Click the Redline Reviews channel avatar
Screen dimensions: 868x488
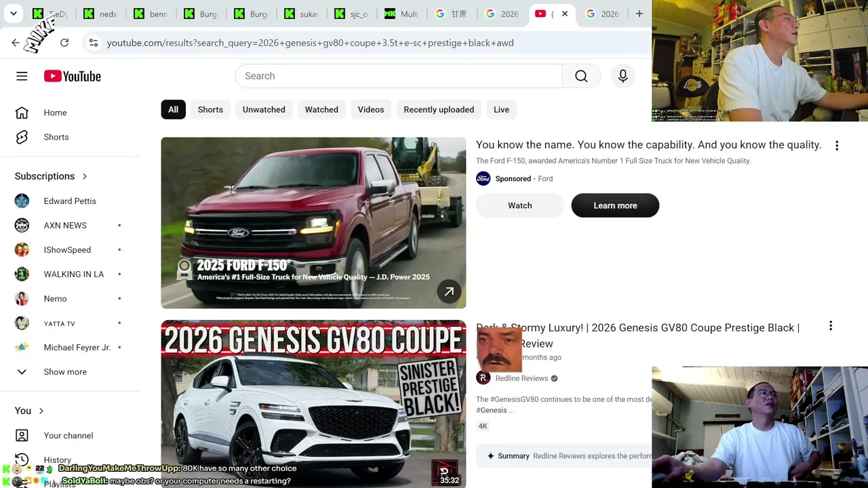pos(484,378)
